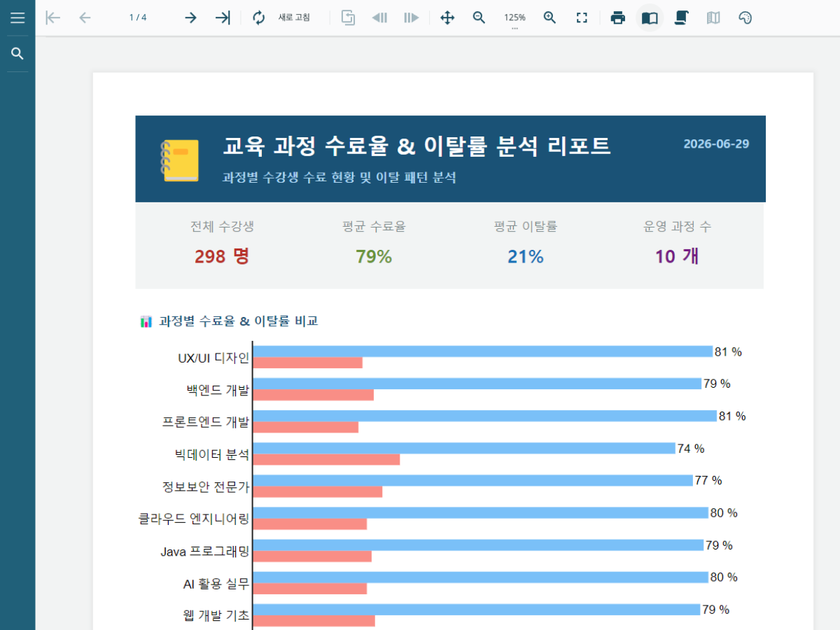The image size is (840, 630).
Task: Click the 21% average dropout value
Action: point(526,257)
